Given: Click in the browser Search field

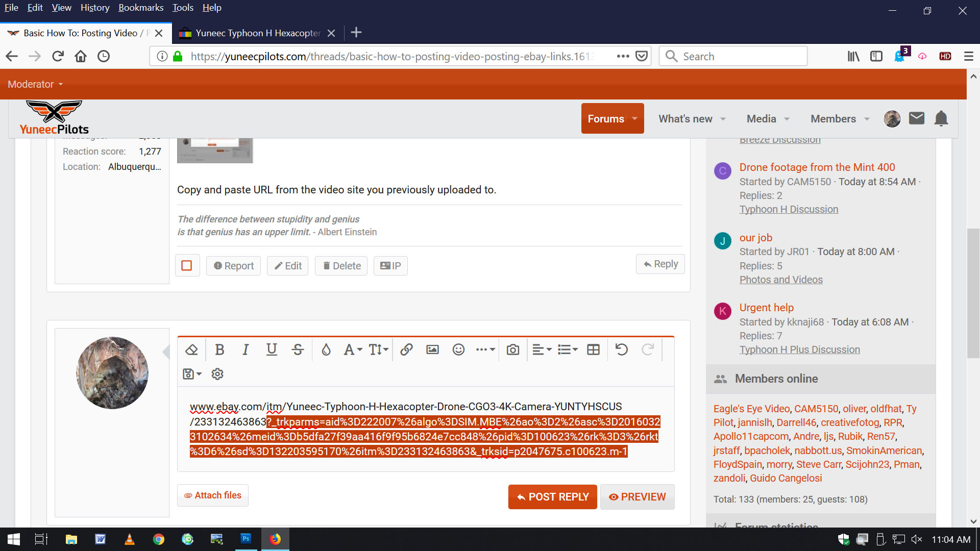Looking at the screenshot, I should (733, 56).
